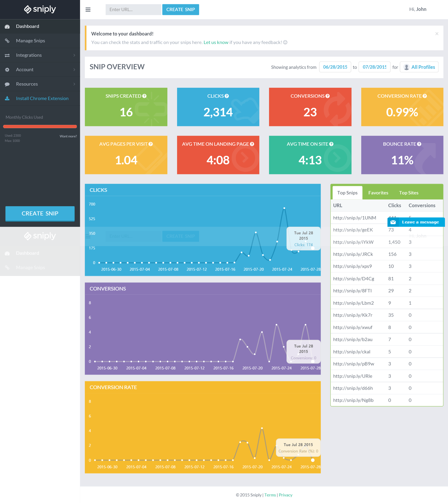Switch to the Top Sites tab

click(409, 193)
